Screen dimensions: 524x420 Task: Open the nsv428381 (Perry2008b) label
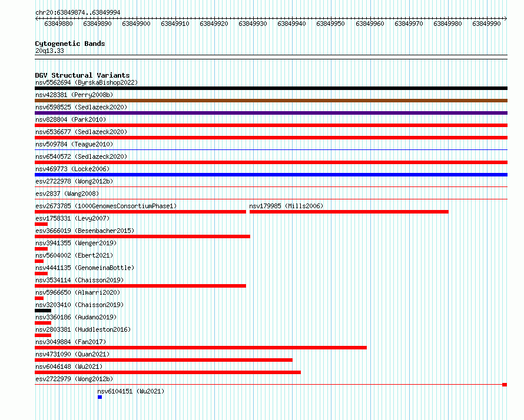click(74, 95)
